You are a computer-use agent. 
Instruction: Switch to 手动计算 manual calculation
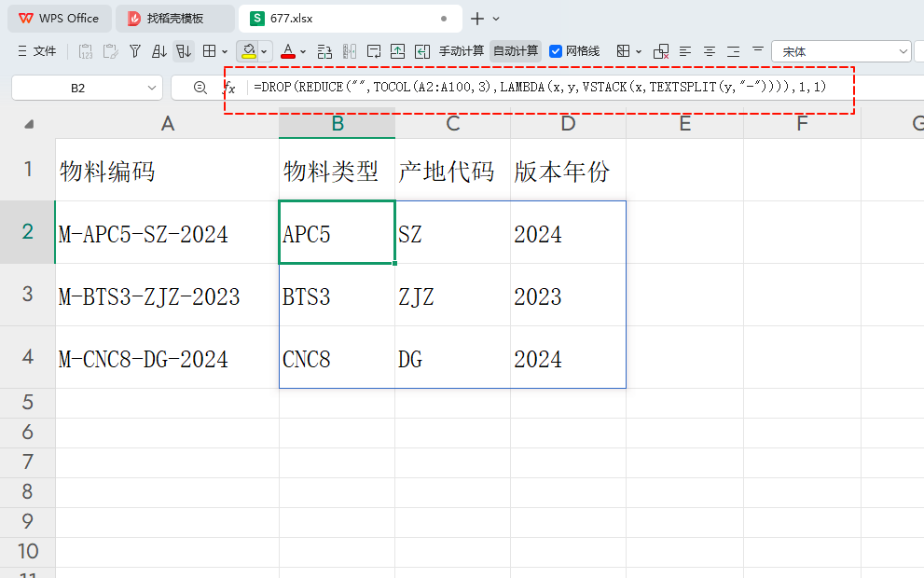pyautogui.click(x=462, y=51)
